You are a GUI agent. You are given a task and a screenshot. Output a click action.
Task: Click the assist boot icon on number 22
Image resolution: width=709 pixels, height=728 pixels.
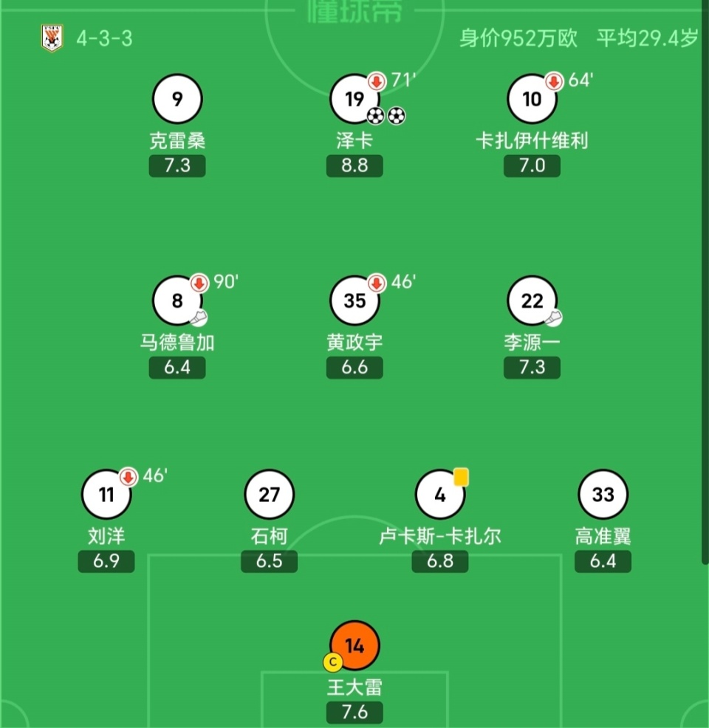pos(553,318)
